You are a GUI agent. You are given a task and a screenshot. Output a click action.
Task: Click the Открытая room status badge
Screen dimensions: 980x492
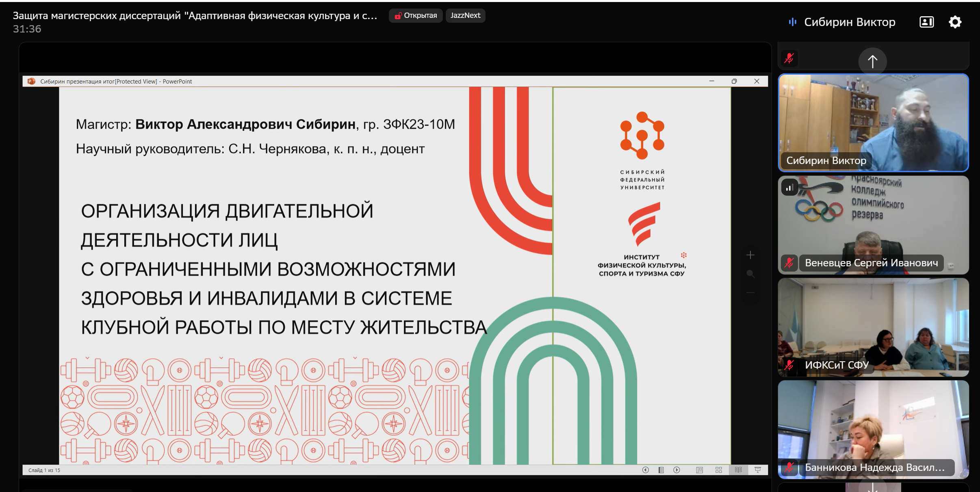(x=416, y=15)
